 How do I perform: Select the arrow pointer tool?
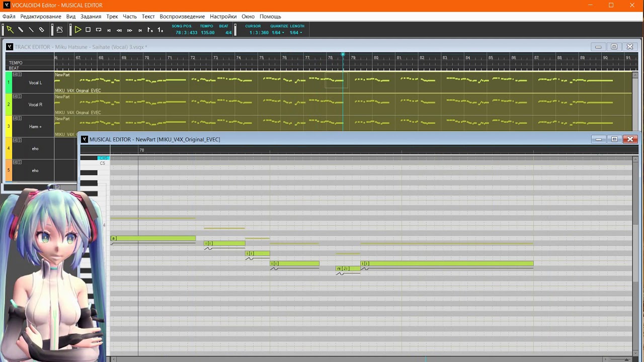click(x=10, y=30)
